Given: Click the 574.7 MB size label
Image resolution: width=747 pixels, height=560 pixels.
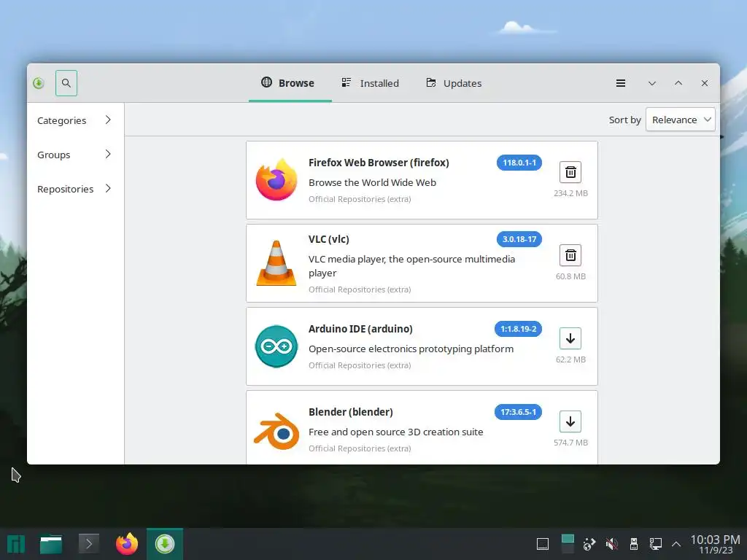Looking at the screenshot, I should 570,443.
